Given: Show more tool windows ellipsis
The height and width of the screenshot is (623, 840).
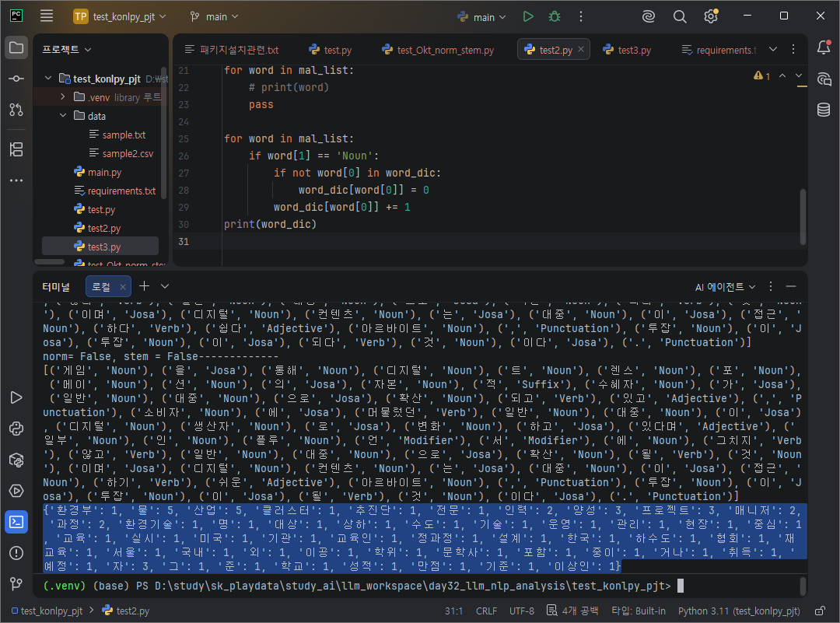Looking at the screenshot, I should click(x=16, y=180).
